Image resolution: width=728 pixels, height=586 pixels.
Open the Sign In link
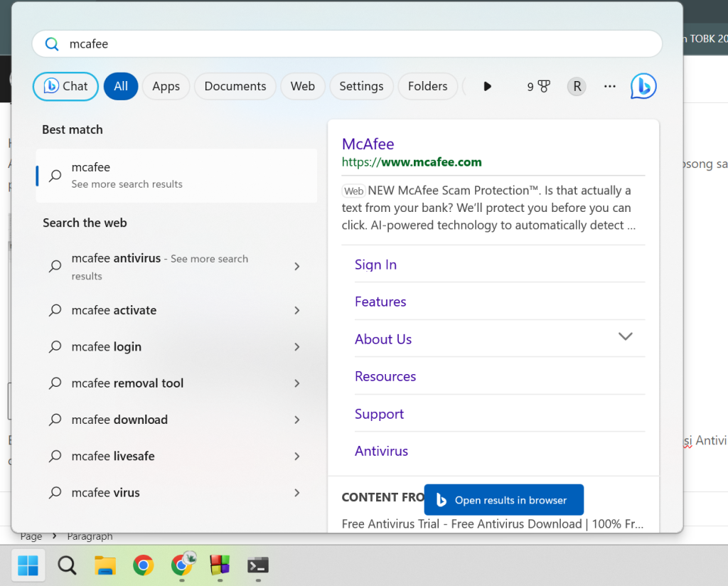(x=375, y=265)
